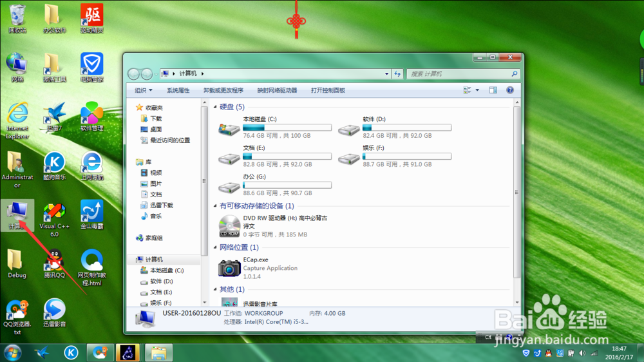Launch 电脑管家 desktop shortcut
Viewport: 644px width, 362px height.
pos(91,68)
